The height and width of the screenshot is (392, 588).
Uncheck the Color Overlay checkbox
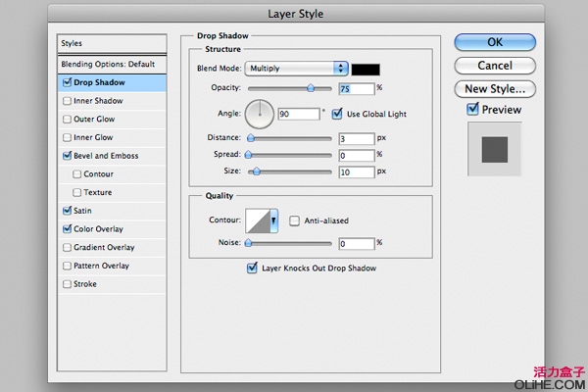pos(67,228)
